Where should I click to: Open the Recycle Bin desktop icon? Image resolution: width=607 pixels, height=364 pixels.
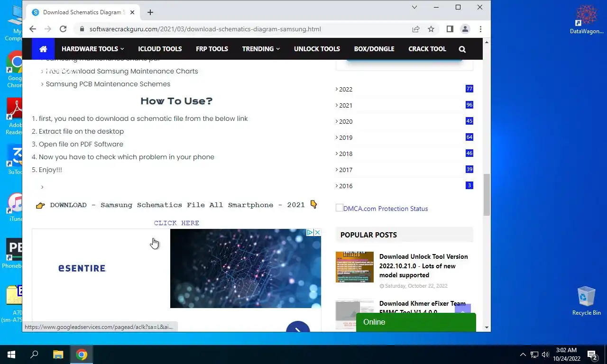coord(586,300)
